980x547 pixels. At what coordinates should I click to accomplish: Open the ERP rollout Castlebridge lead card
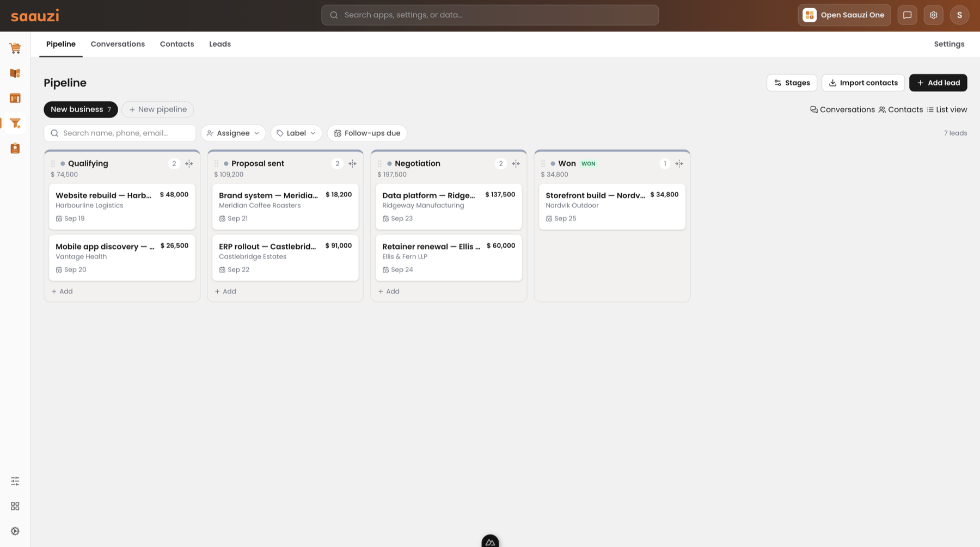285,258
